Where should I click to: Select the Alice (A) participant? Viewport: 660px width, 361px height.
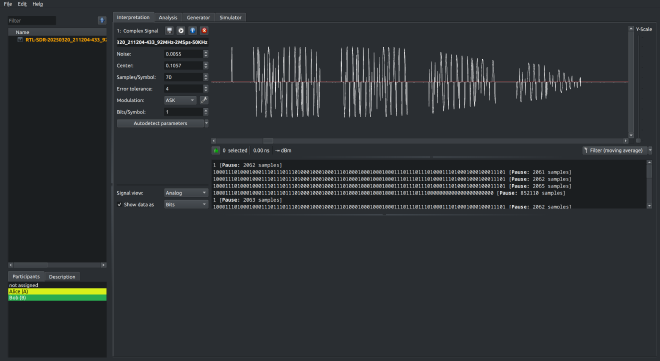57,291
